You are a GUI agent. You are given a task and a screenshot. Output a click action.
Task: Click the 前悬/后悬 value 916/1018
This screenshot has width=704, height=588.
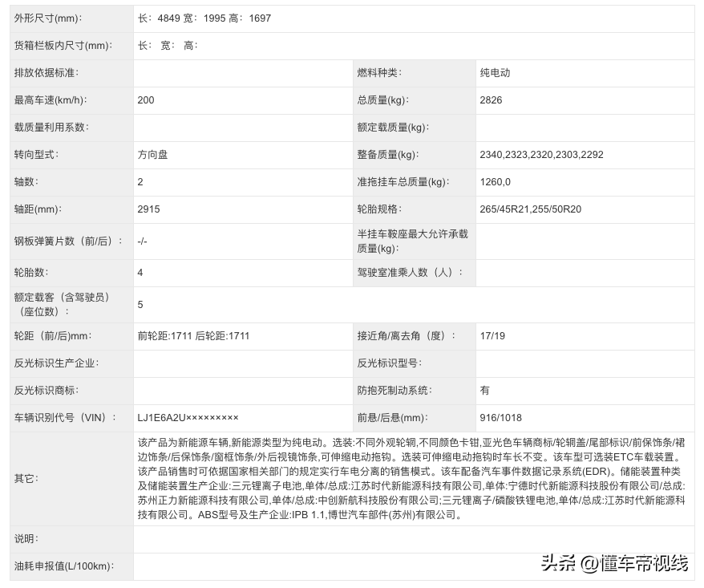click(x=500, y=418)
